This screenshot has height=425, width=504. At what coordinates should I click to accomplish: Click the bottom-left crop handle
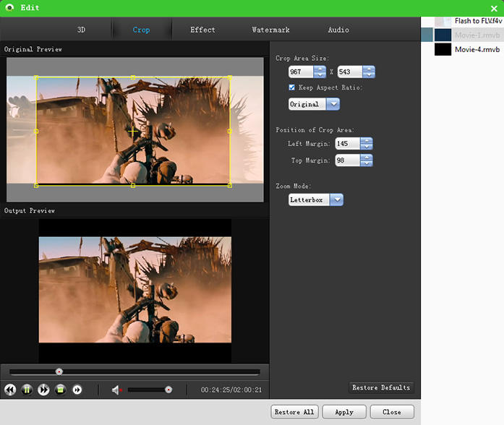coord(36,185)
